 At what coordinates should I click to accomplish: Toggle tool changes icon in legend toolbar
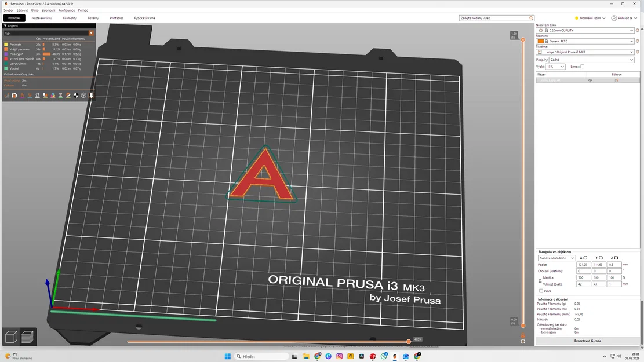point(45,95)
